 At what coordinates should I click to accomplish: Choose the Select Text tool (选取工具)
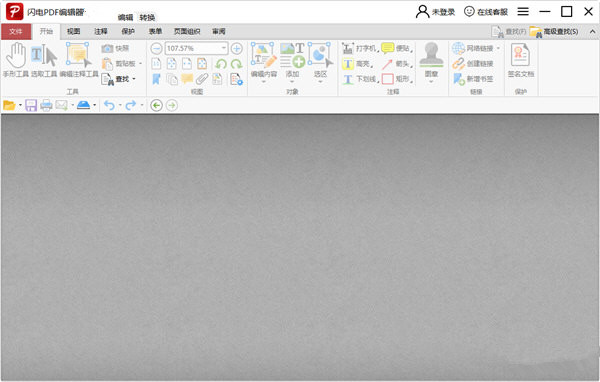(x=44, y=60)
